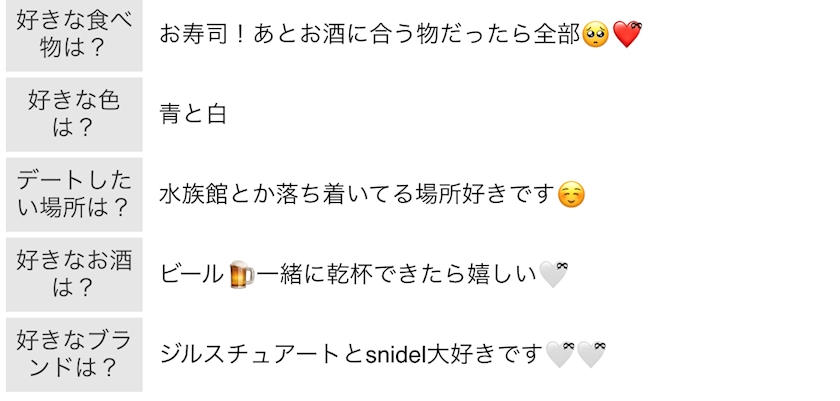This screenshot has height=401, width=840.
Task: Click the first white heart after snidel大好きです
Action: point(560,354)
